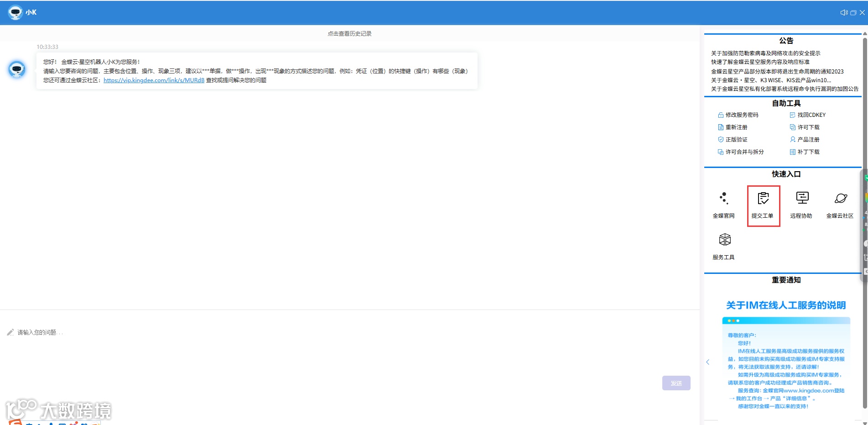Open the vip.kingdee.com community link
Viewport: 868px width, 425px height.
154,80
